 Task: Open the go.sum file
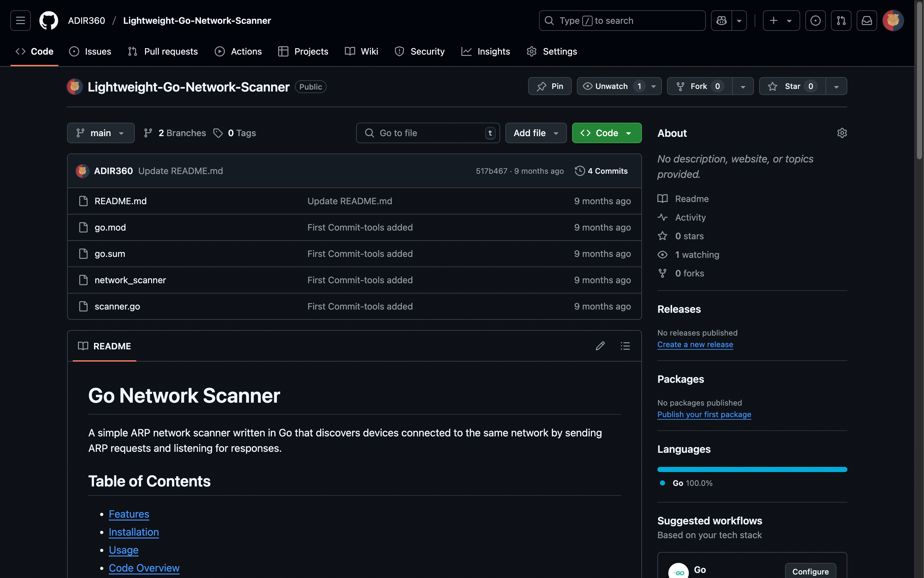click(x=110, y=254)
